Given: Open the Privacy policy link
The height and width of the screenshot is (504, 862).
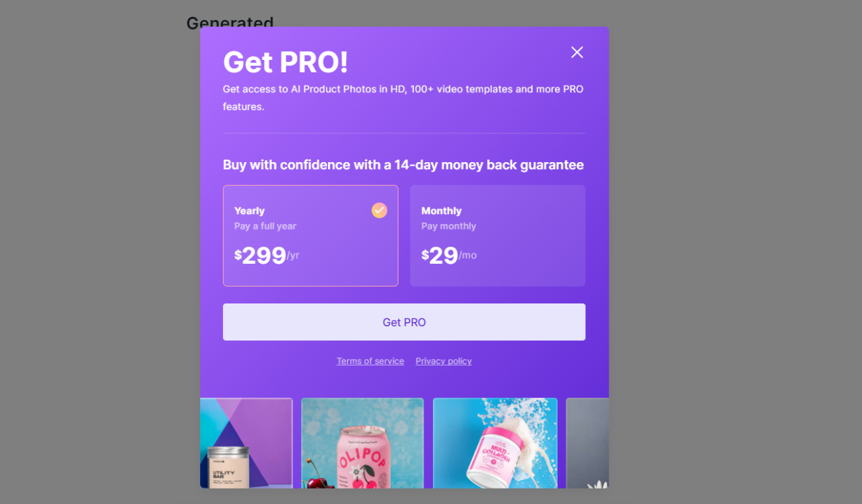Looking at the screenshot, I should click(x=444, y=361).
